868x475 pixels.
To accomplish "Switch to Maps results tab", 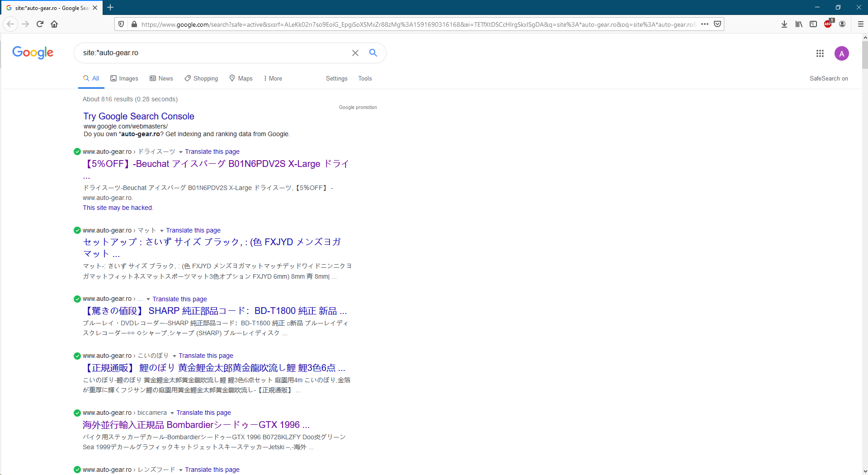I will pyautogui.click(x=241, y=78).
